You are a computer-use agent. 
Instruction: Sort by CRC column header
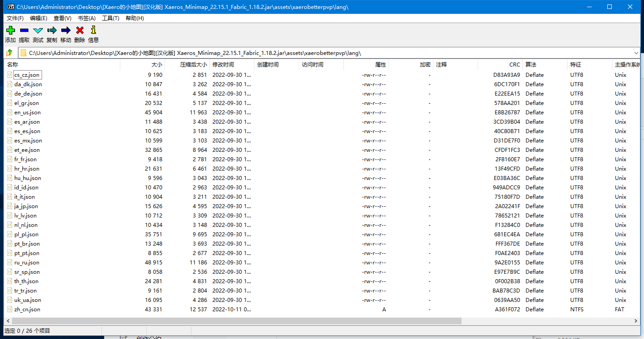pos(500,65)
